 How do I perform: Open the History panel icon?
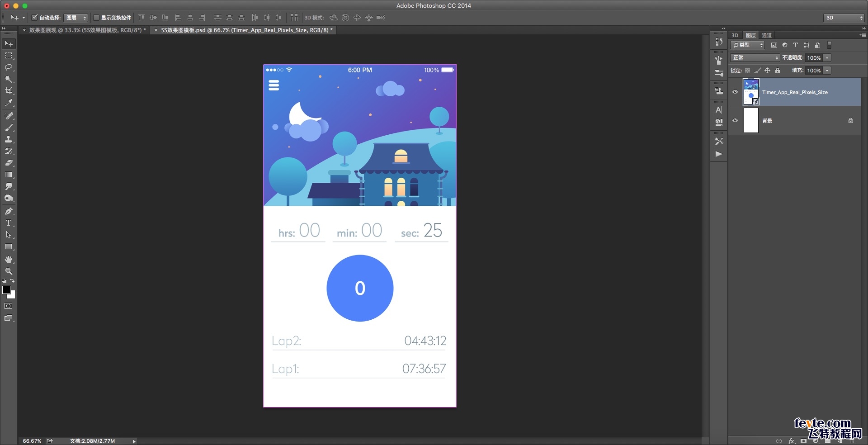coord(719,42)
